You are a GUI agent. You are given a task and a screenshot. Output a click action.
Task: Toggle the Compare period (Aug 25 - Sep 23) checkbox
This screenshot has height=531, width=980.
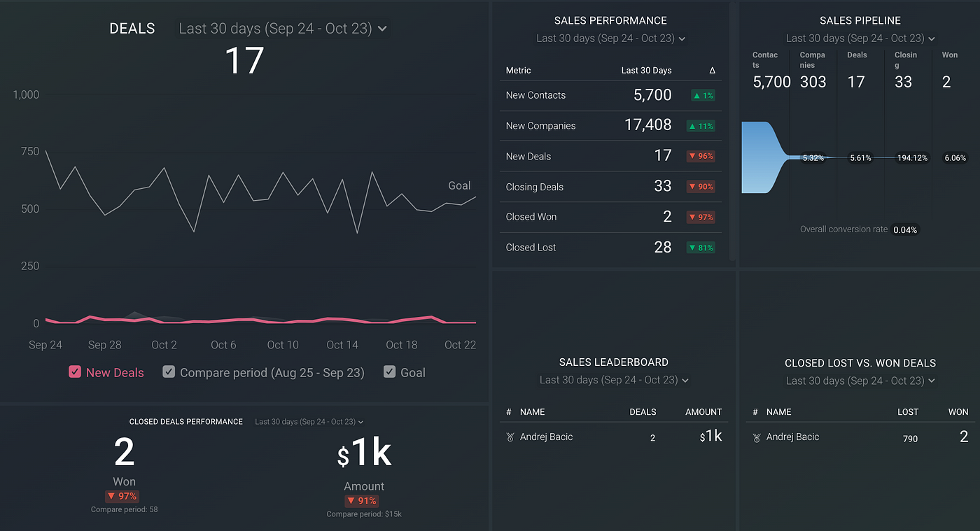[x=169, y=372]
